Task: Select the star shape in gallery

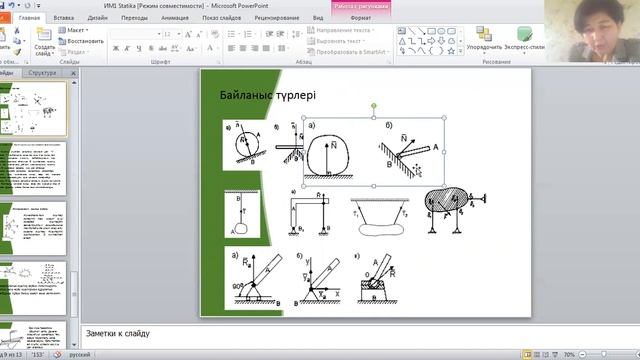Action: tap(451, 51)
